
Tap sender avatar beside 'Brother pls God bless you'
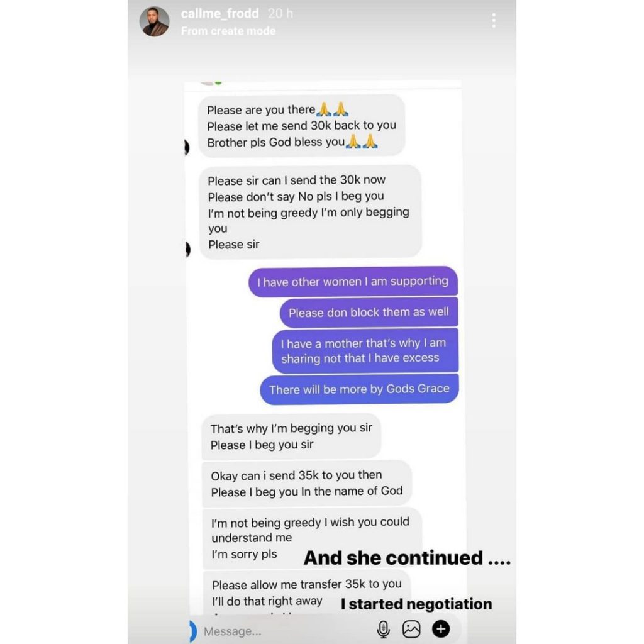point(187,147)
